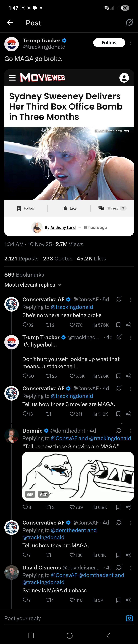This screenshot has width=138, height=644.
Task: Follow the Trump Tracker account
Action: point(109,43)
